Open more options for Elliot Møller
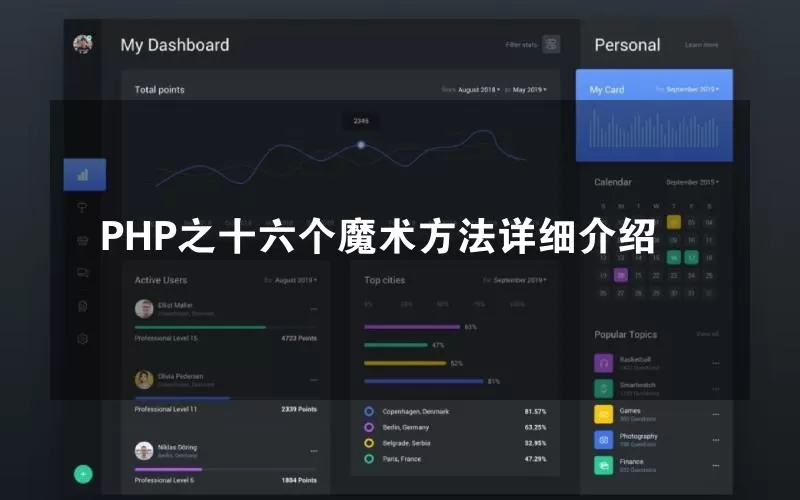The image size is (800, 500). click(x=314, y=309)
